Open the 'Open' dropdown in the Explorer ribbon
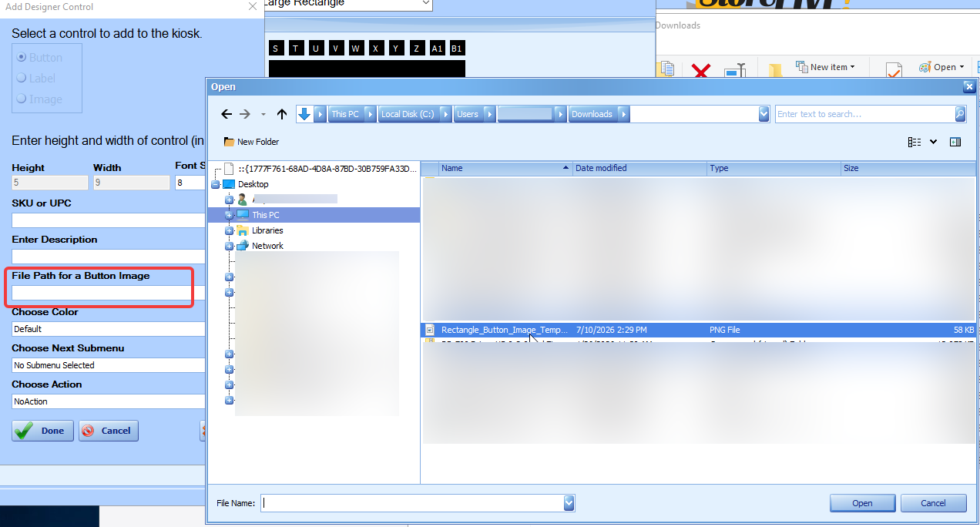980x527 pixels. point(962,67)
